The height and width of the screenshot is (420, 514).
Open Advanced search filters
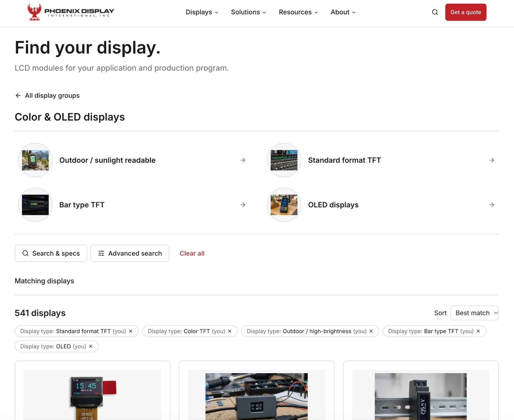coord(130,253)
